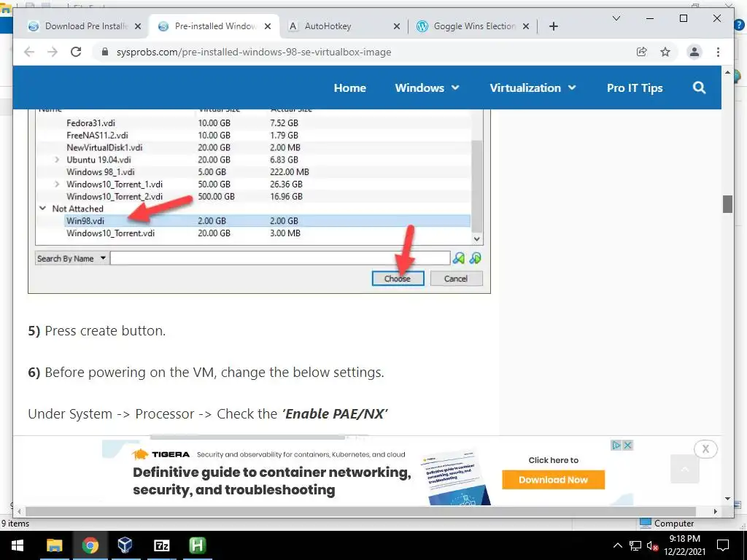The image size is (747, 560).
Task: Click the Fedora31.vdi text
Action: pyautogui.click(x=90, y=122)
